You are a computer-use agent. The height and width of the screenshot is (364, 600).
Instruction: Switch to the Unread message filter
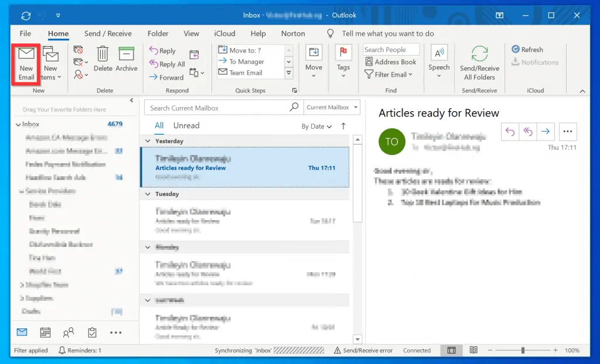point(186,125)
